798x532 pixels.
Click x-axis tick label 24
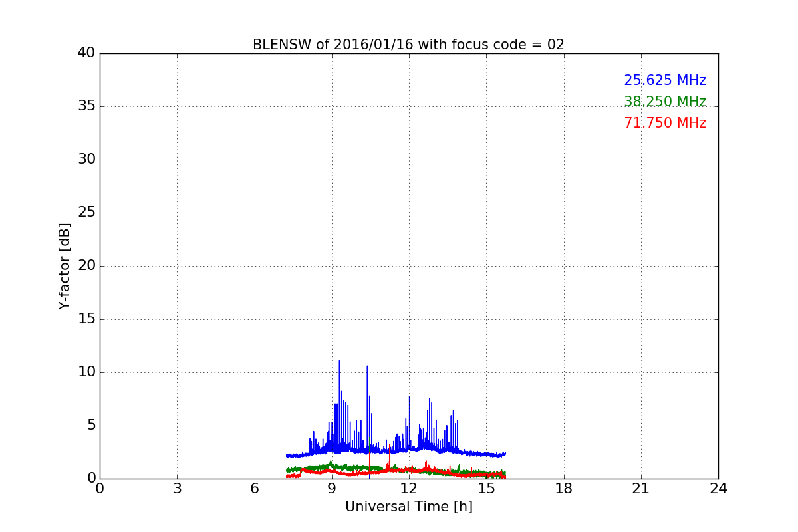pos(718,489)
